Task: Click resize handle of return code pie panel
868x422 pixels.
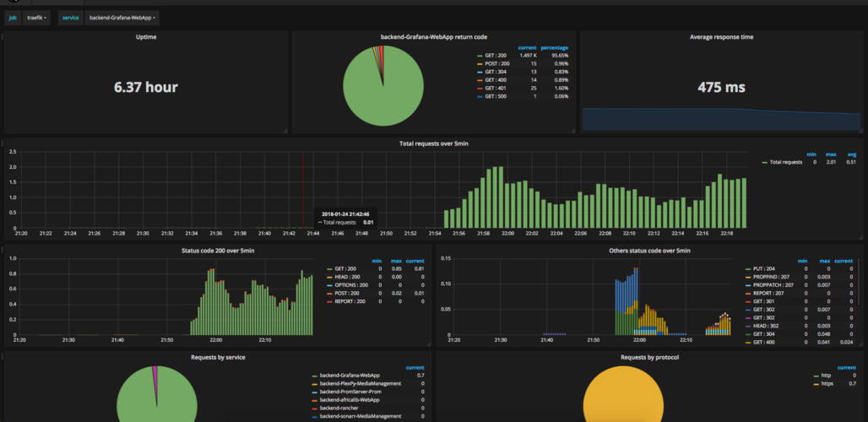Action: pyautogui.click(x=573, y=131)
